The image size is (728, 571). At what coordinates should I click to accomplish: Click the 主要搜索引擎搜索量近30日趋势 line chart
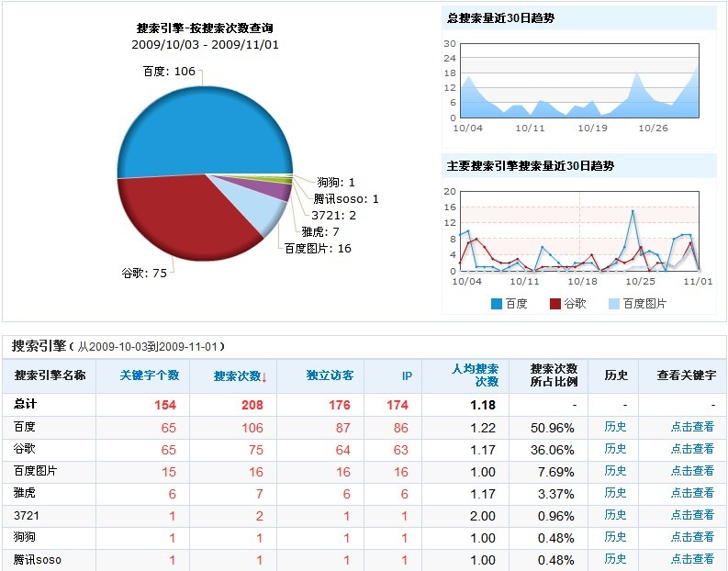coord(579,231)
